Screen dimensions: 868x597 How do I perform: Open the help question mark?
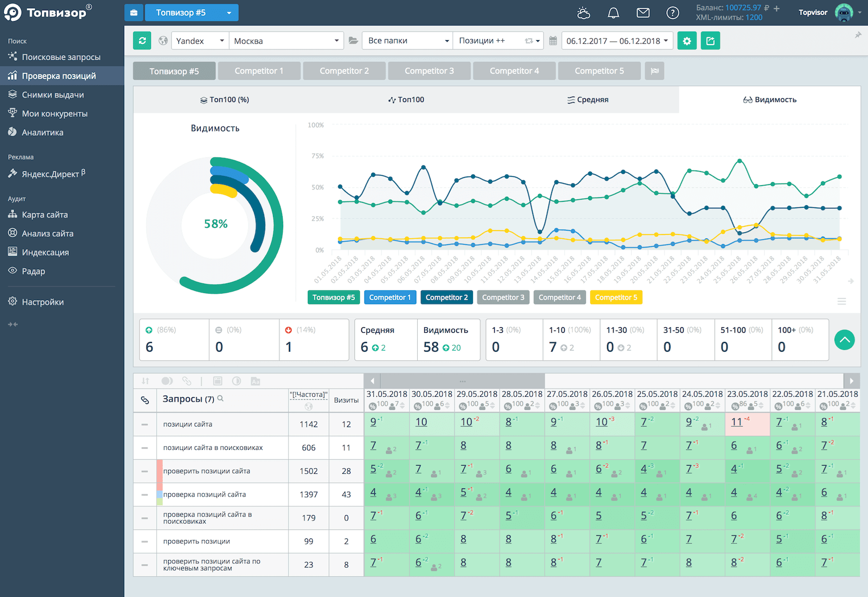pos(673,12)
